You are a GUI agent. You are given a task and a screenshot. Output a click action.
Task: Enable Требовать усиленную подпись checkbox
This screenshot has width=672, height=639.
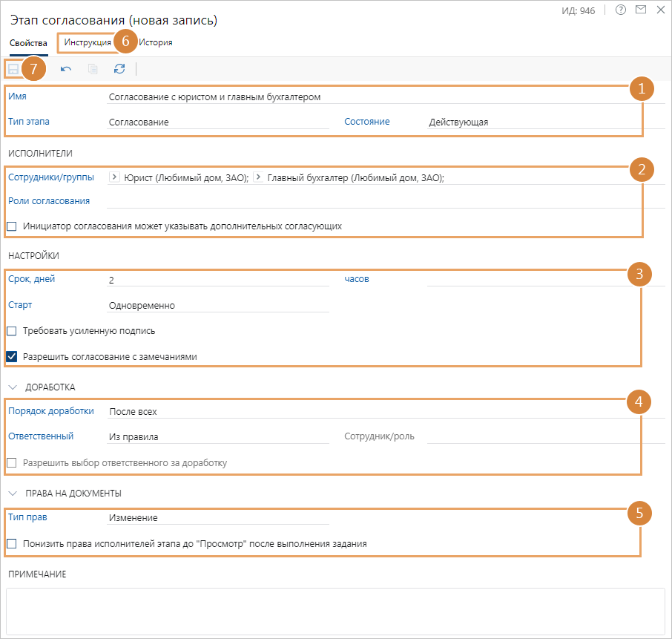coord(12,331)
